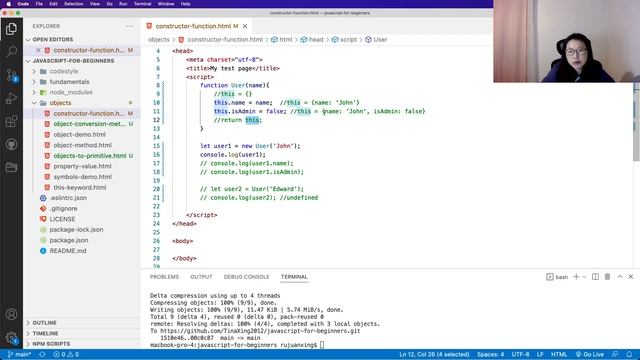Collapse the Open Editors section
The image size is (640, 360).
coord(28,40)
